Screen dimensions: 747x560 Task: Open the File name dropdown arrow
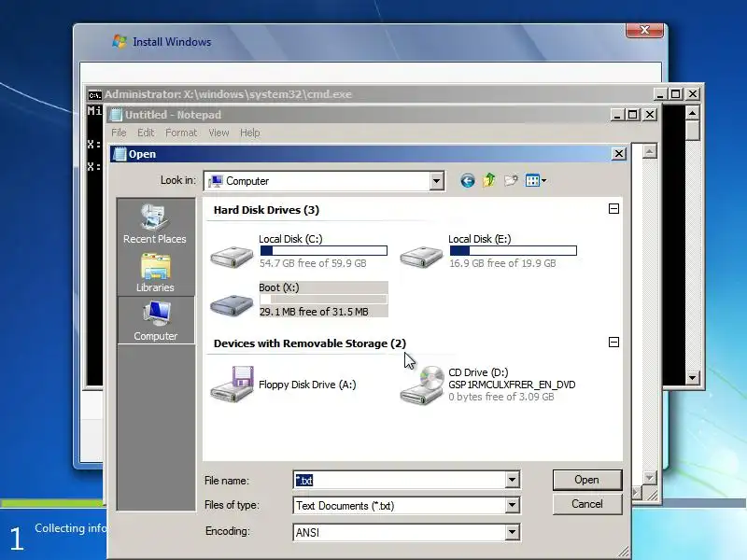click(512, 480)
